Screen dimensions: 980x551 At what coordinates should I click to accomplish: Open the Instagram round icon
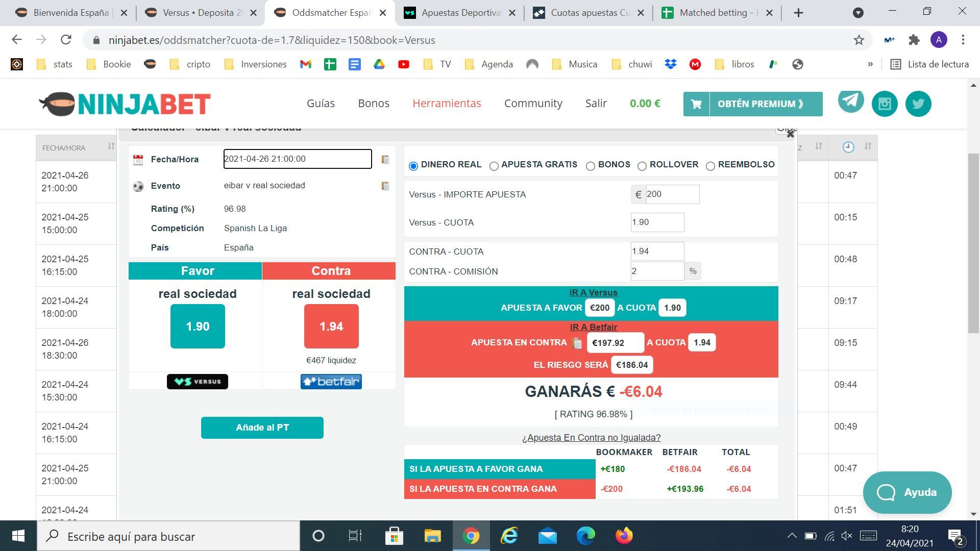885,104
